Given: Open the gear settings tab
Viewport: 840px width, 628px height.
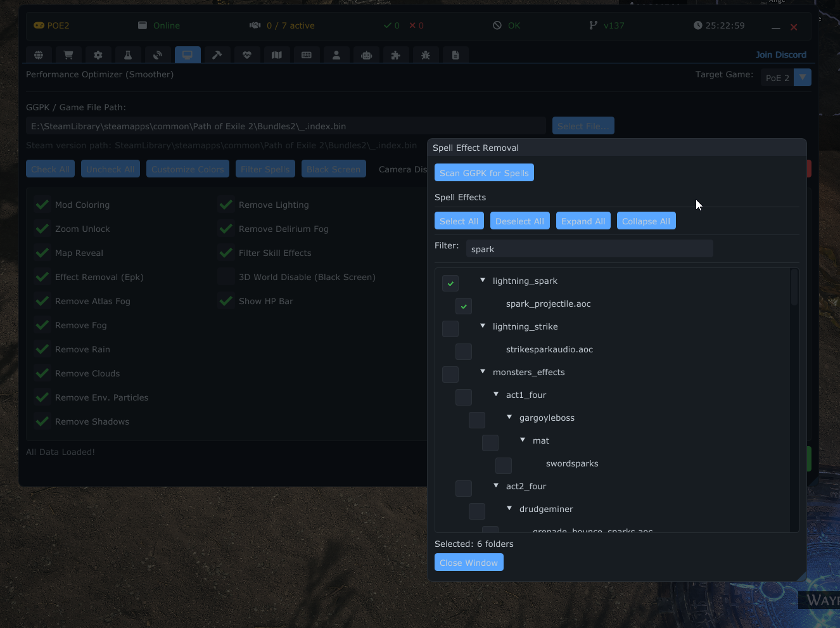Looking at the screenshot, I should tap(98, 55).
